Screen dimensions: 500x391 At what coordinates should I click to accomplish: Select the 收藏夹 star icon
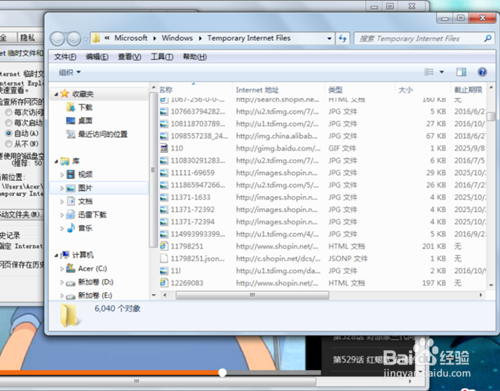65,94
